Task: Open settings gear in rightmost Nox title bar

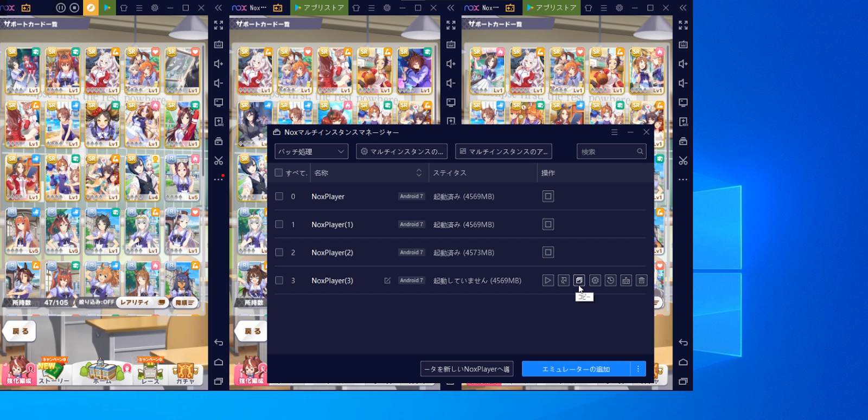Action: pyautogui.click(x=619, y=8)
